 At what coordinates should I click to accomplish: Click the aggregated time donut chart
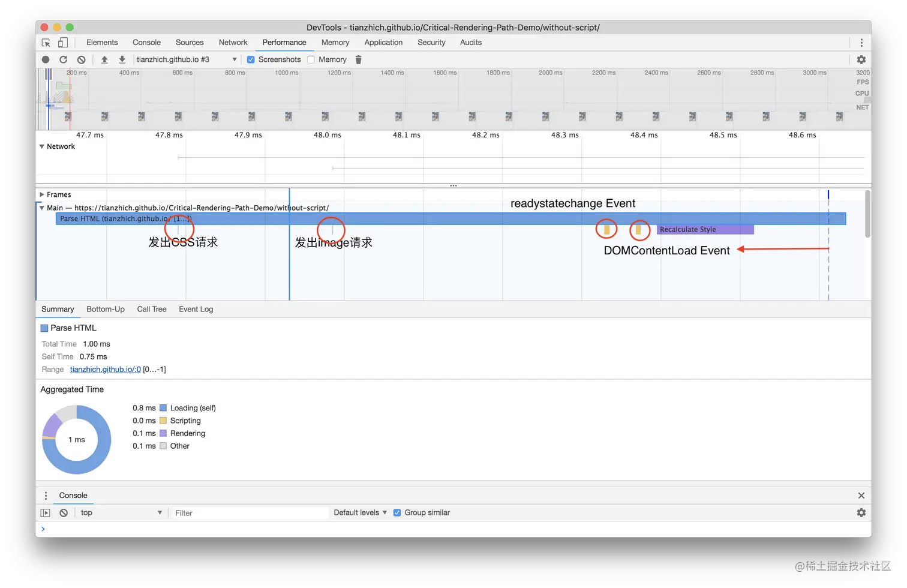[77, 440]
